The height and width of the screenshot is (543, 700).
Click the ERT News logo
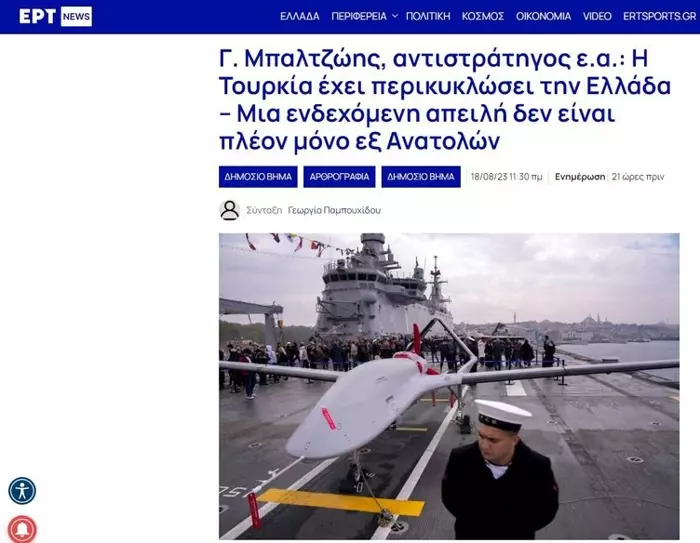[55, 17]
